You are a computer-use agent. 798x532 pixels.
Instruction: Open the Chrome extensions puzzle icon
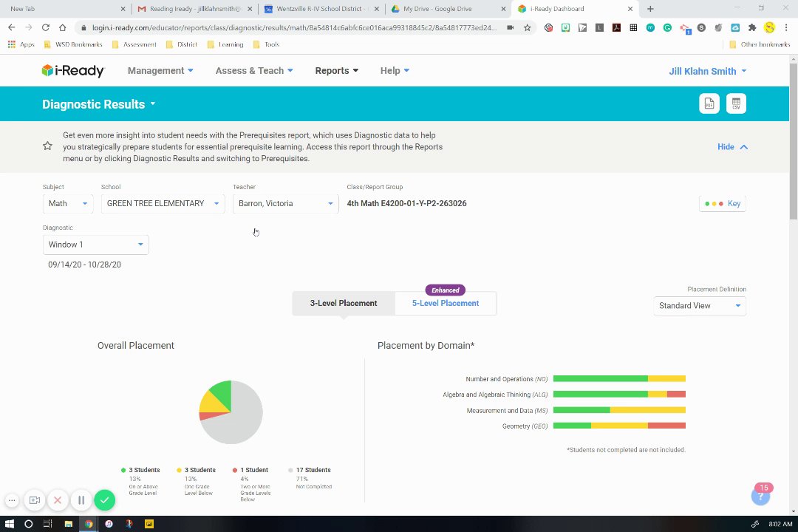[x=752, y=27]
